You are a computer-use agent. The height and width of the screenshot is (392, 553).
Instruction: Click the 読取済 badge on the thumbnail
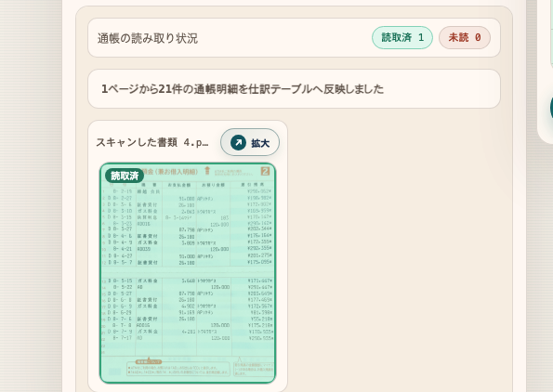coord(125,176)
